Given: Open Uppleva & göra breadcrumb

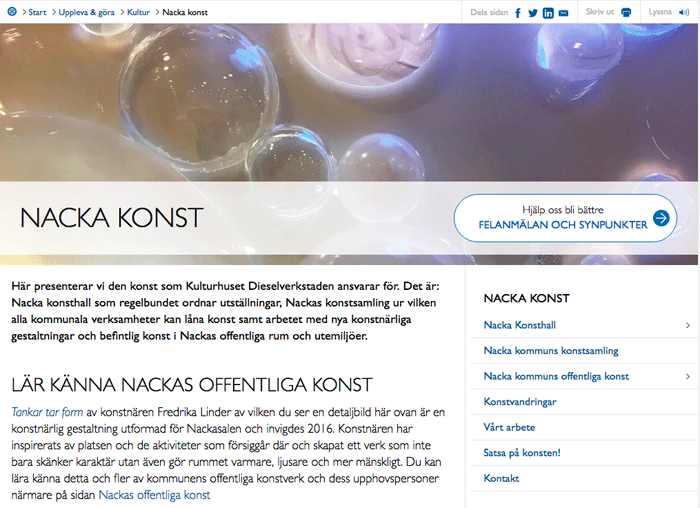Looking at the screenshot, I should tap(86, 12).
